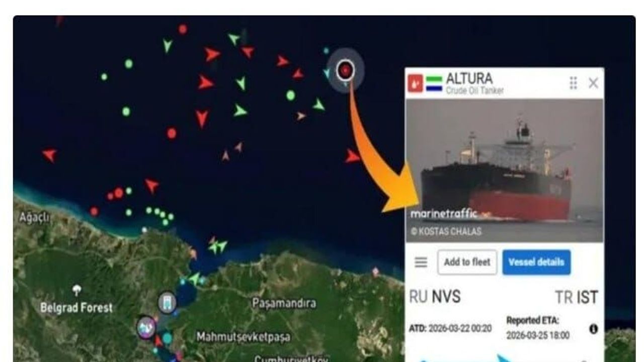Click the Add to fleet button
The image size is (644, 362).
467,262
